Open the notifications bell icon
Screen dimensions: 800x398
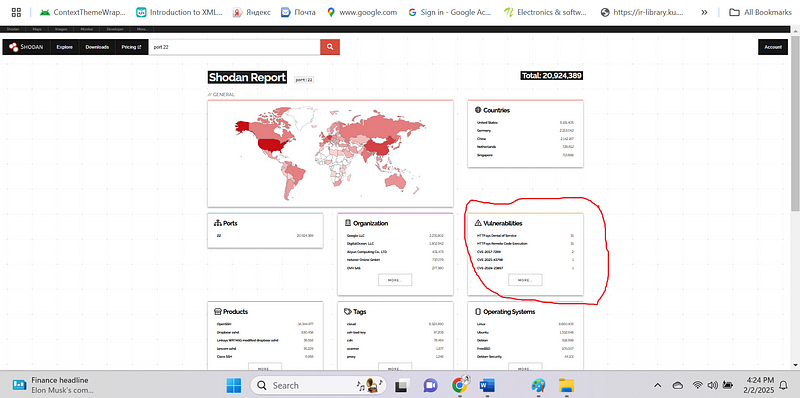coord(784,385)
